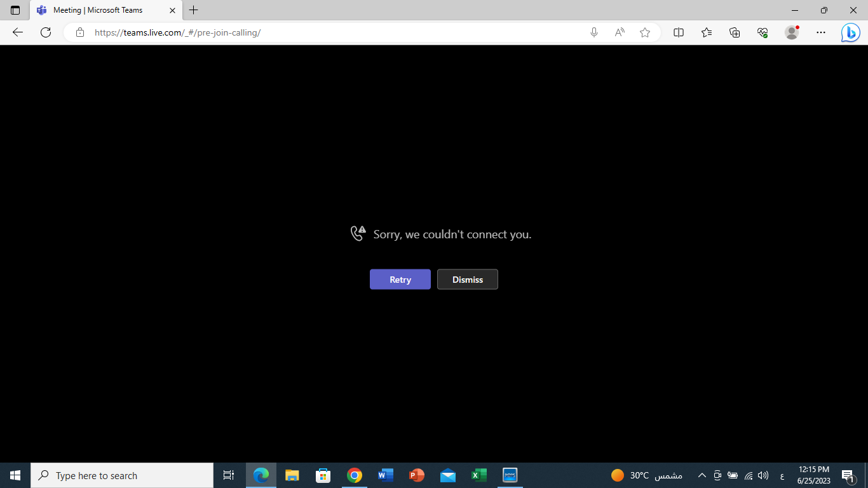Dismiss the connection error message
Screen dimensions: 868x488
pos(468,280)
